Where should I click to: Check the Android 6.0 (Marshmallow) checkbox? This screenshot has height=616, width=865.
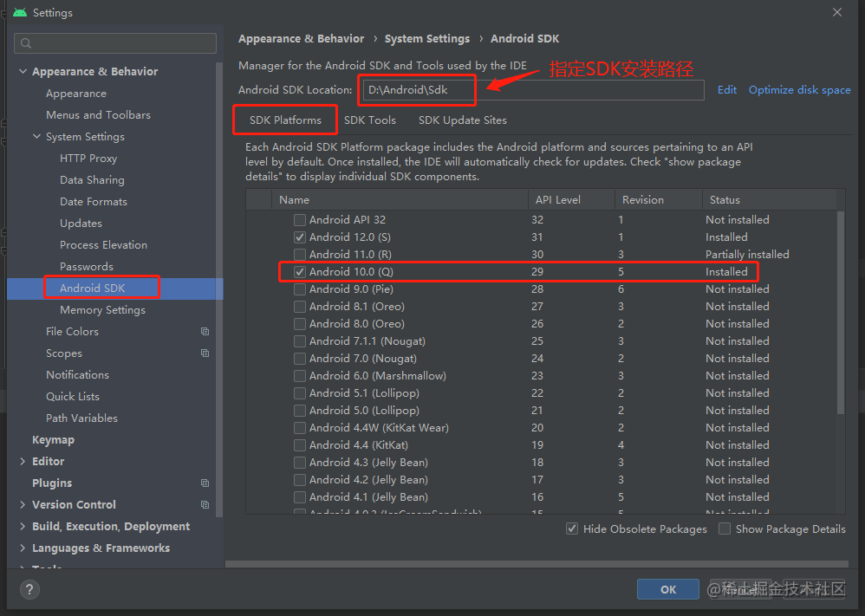coord(300,376)
